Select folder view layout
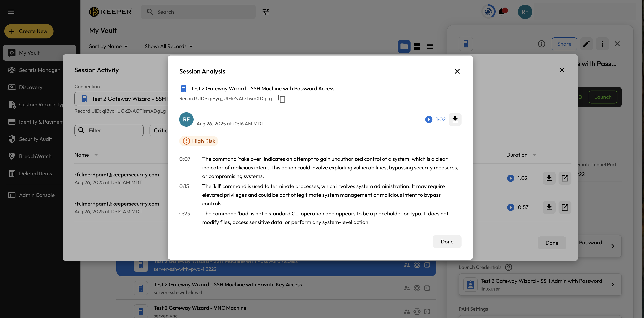Image resolution: width=644 pixels, height=318 pixels. [404, 46]
